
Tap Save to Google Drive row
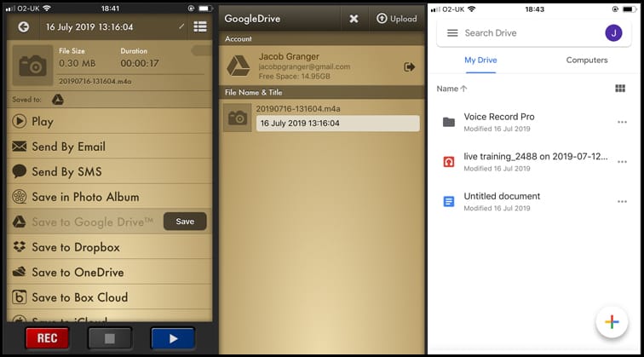pos(109,222)
